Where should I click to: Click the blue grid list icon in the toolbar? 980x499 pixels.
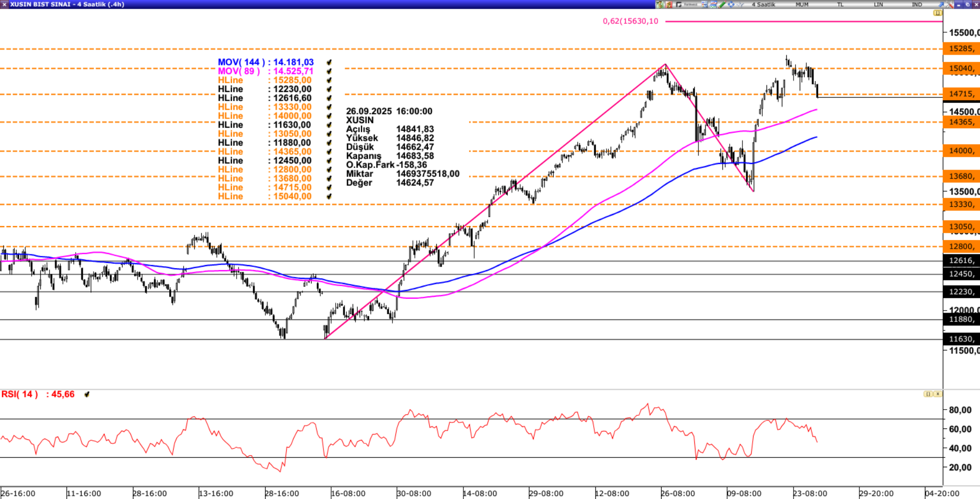(x=704, y=4)
